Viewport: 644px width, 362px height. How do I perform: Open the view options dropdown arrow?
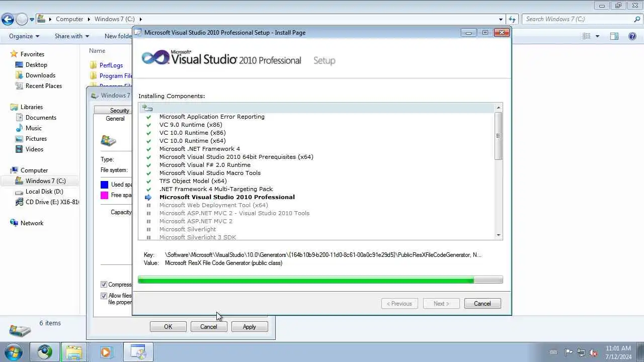tap(597, 36)
